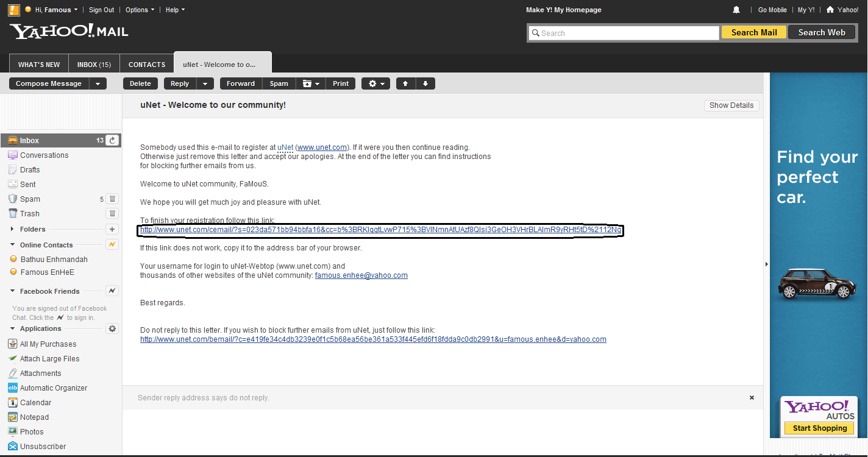Close the sender reply notice
868x457 pixels.
point(752,397)
